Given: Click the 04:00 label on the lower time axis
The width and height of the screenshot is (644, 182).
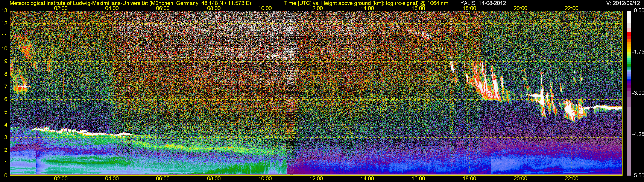Looking at the screenshot, I should click(x=112, y=179).
